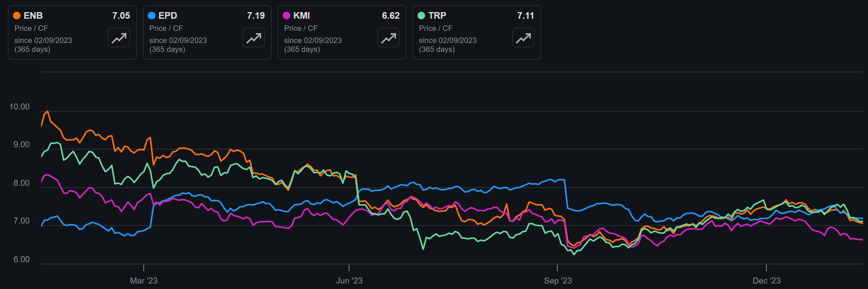Image resolution: width=868 pixels, height=289 pixels.
Task: Click the blue EPD color dot
Action: pyautogui.click(x=151, y=16)
